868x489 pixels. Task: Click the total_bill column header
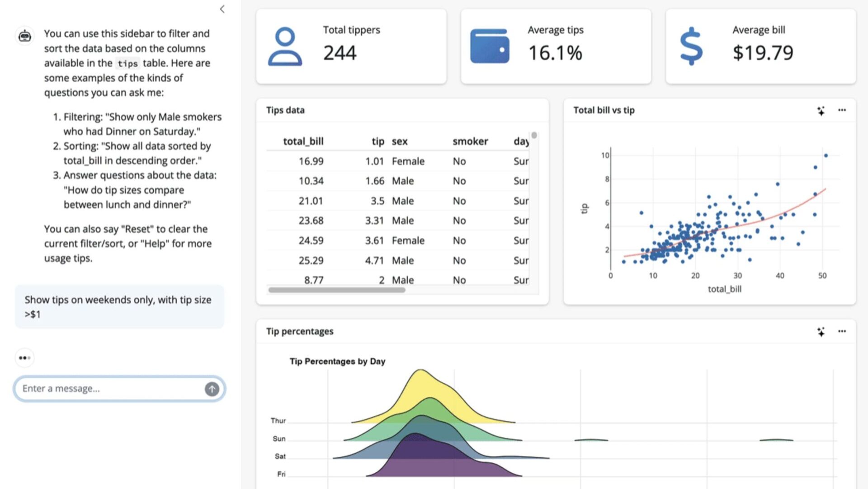coord(303,141)
